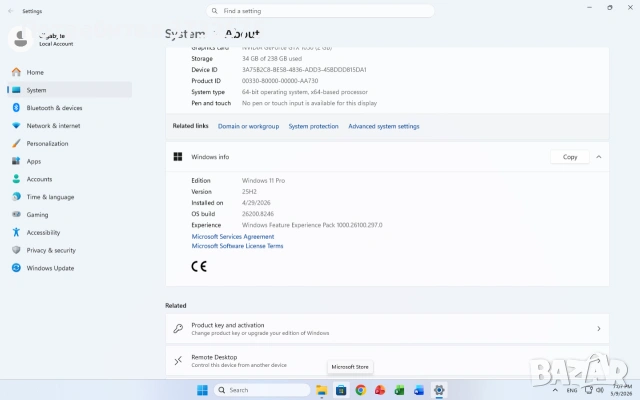Launch Google Chrome from the taskbar
The image size is (640, 400).
pyautogui.click(x=360, y=390)
